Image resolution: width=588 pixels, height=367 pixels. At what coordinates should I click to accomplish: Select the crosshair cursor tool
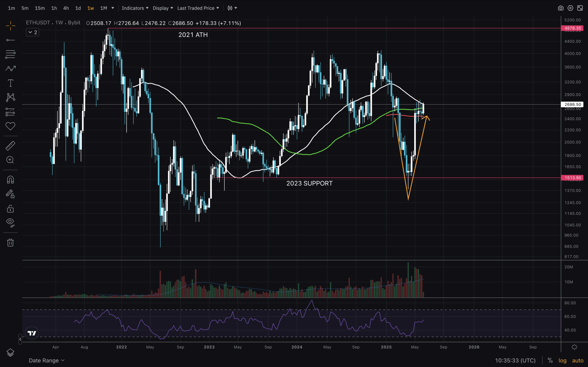(x=10, y=26)
